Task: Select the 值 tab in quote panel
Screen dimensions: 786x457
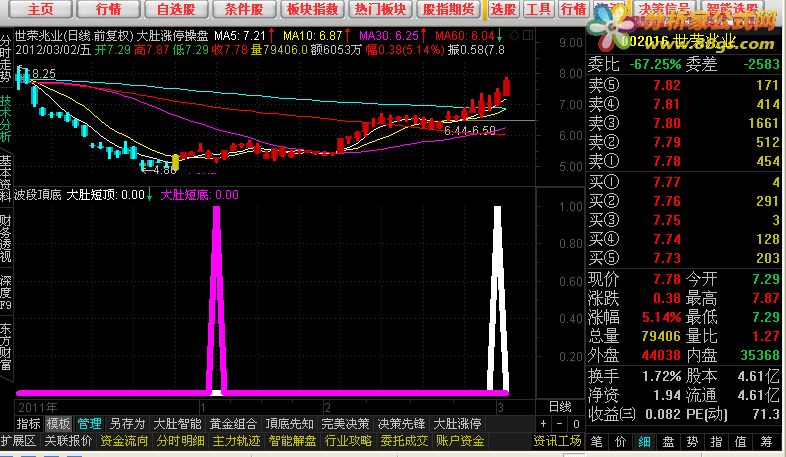Action: coord(740,441)
